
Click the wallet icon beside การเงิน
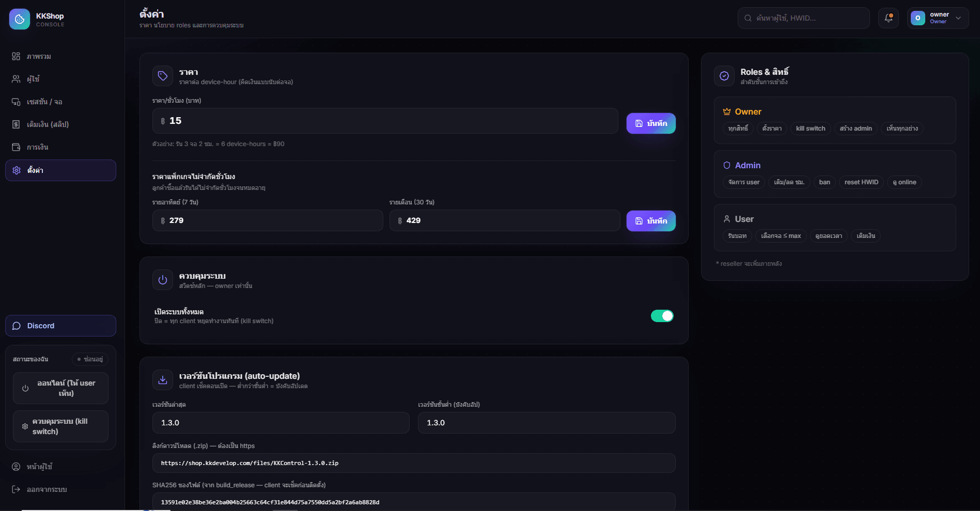point(16,147)
